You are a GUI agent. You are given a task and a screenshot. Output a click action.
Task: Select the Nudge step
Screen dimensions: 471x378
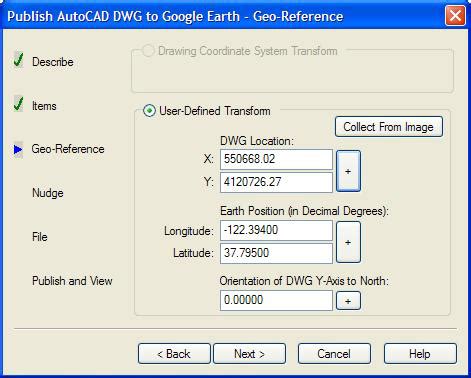[48, 193]
